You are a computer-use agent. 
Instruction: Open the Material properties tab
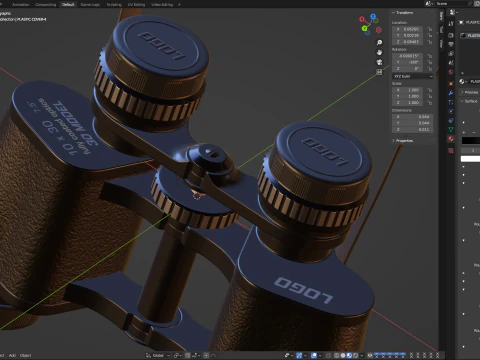(x=451, y=139)
